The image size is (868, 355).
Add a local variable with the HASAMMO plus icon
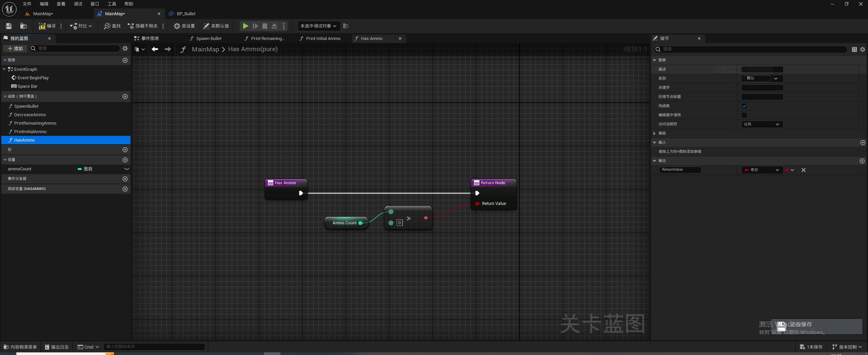[x=125, y=189]
